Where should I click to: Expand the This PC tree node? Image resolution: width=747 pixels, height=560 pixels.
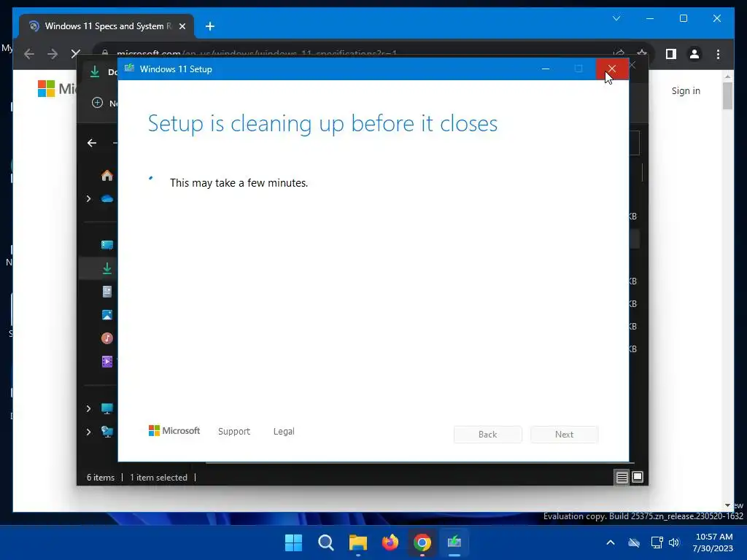click(x=88, y=408)
